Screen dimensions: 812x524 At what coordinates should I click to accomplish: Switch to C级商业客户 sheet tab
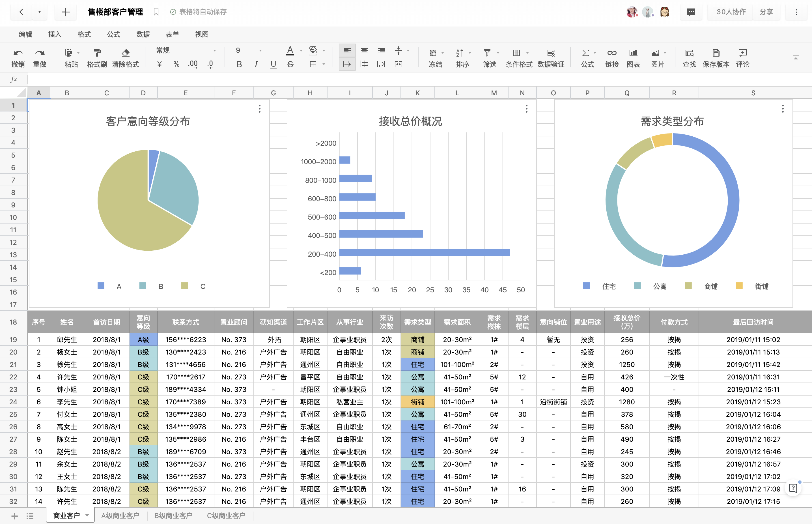pyautogui.click(x=226, y=516)
